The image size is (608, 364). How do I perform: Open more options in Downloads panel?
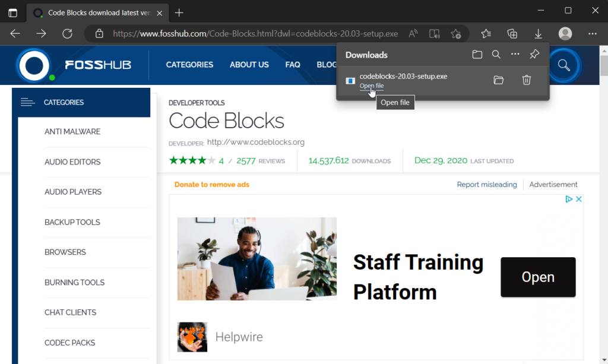(515, 54)
